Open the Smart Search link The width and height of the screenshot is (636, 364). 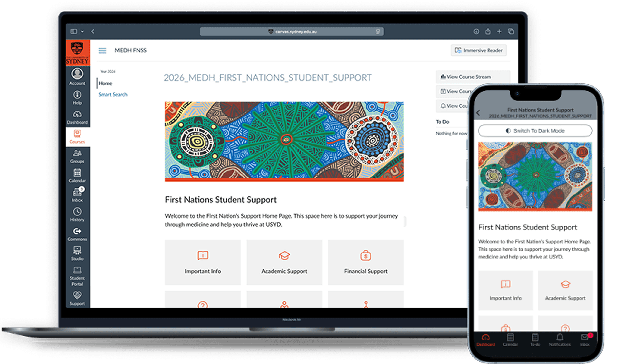coord(113,94)
